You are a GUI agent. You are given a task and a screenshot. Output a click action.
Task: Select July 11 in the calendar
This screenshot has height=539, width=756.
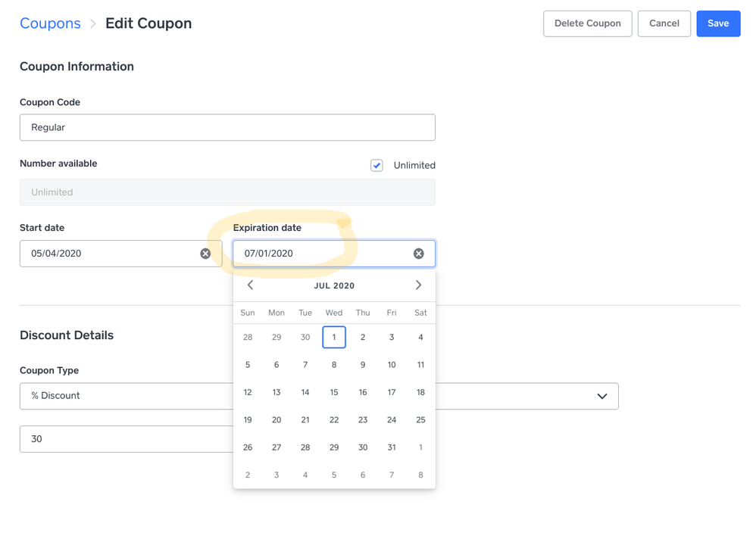[420, 365]
